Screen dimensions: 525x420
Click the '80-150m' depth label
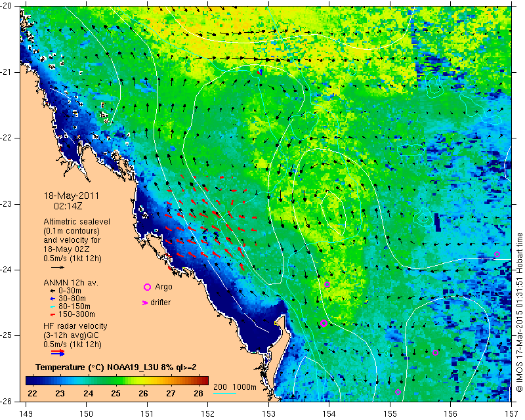(x=74, y=306)
